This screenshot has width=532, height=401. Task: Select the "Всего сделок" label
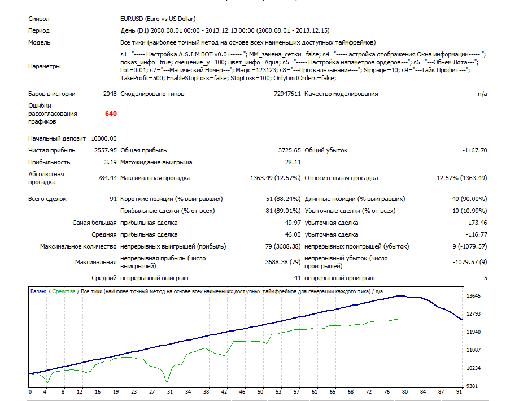pos(47,199)
